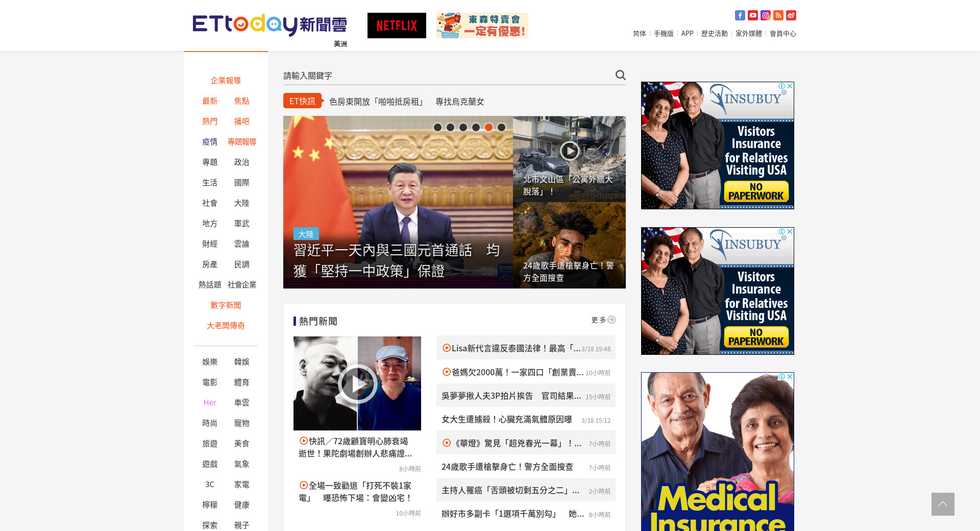Image resolution: width=980 pixels, height=531 pixels.
Task: Click the search magnifier icon
Action: pos(620,75)
